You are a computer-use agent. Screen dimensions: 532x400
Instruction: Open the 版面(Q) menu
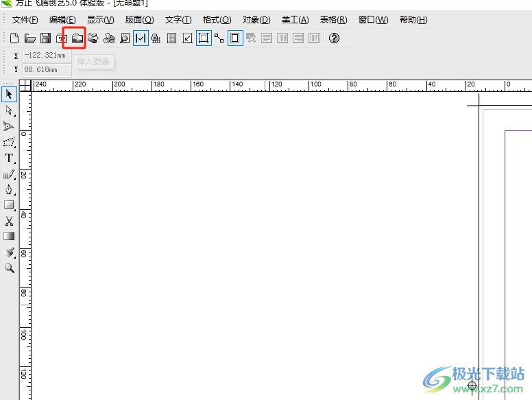[139, 20]
